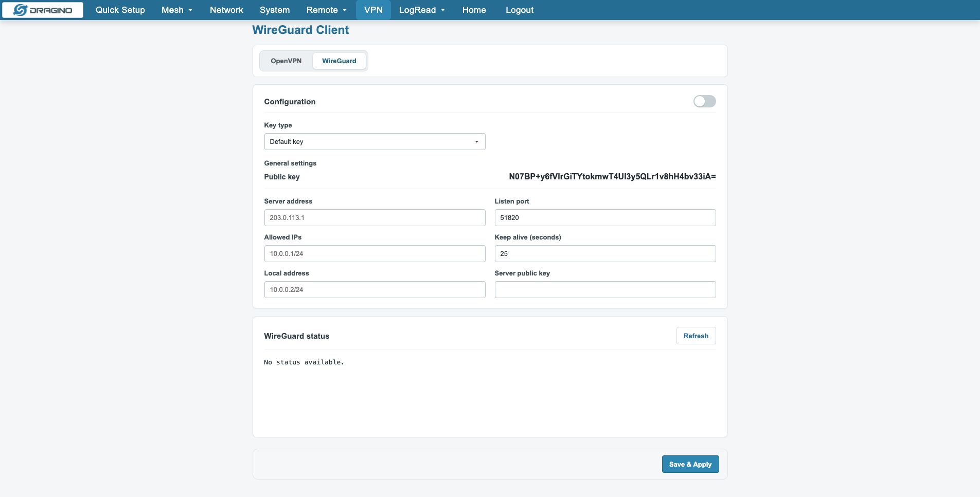Viewport: 980px width, 497px height.
Task: Click the 'WireGuard status' heading
Action: 297,336
